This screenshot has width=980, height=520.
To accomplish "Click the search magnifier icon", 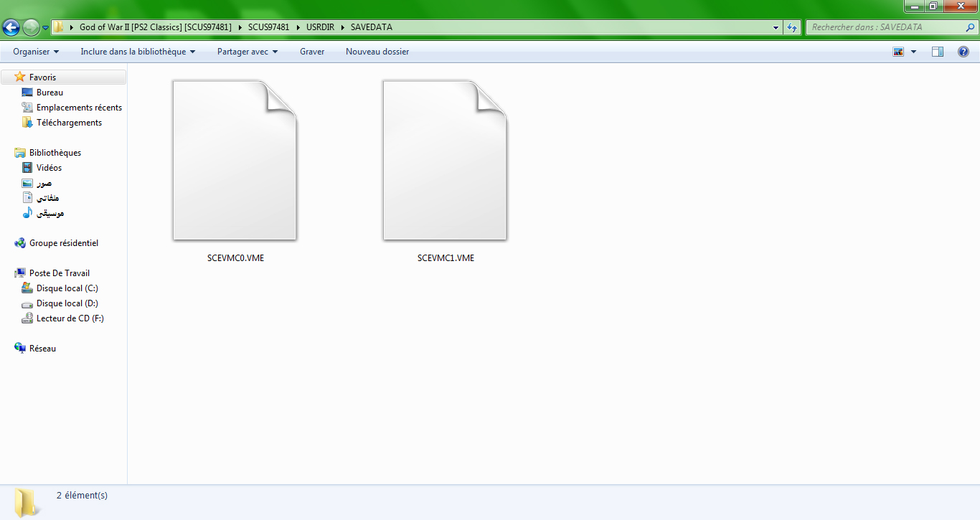I will [x=970, y=28].
